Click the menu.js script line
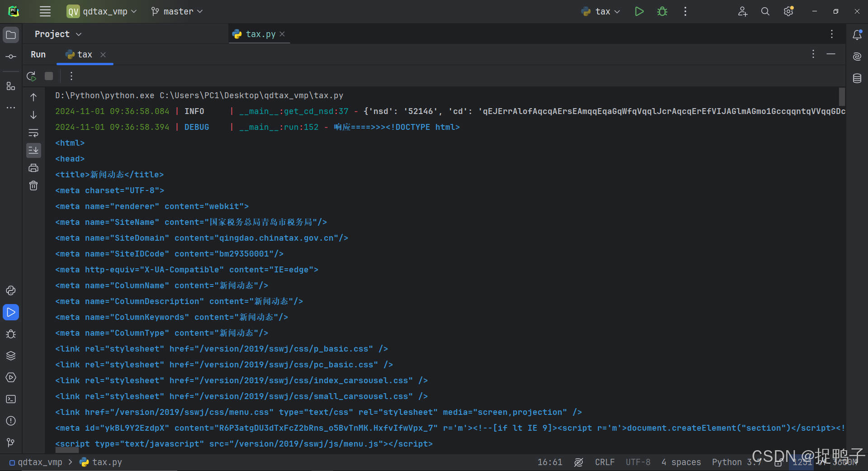The height and width of the screenshot is (471, 868). (x=244, y=444)
